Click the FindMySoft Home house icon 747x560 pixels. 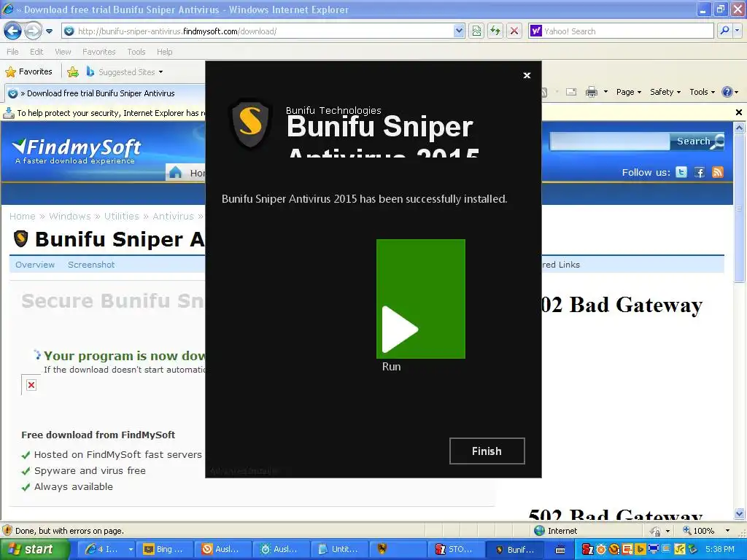(175, 172)
